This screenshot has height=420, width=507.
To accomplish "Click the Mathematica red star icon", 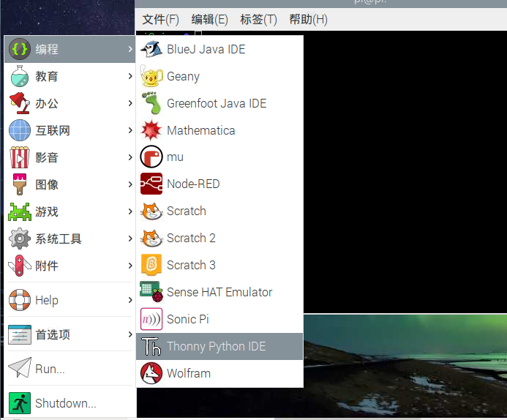I will (x=151, y=130).
